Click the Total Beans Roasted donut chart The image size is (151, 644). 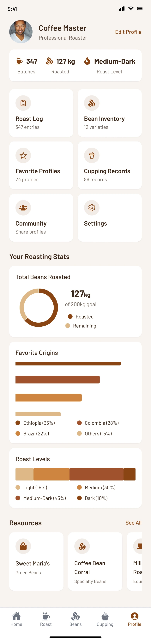tap(39, 308)
